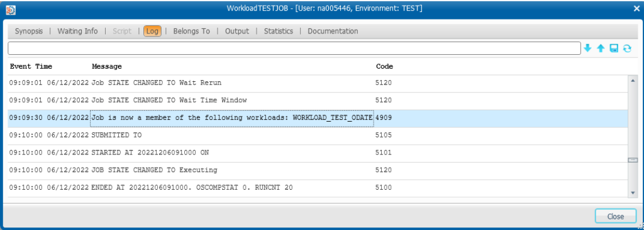Click the Event Time column header
Screen dimensions: 644x230
tap(31, 66)
